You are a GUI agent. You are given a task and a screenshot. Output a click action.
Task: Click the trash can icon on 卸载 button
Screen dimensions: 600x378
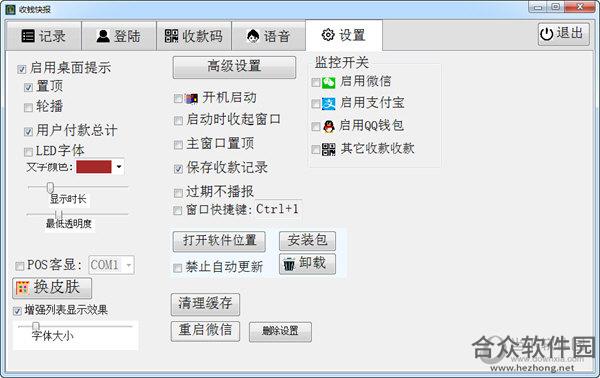pyautogui.click(x=289, y=264)
